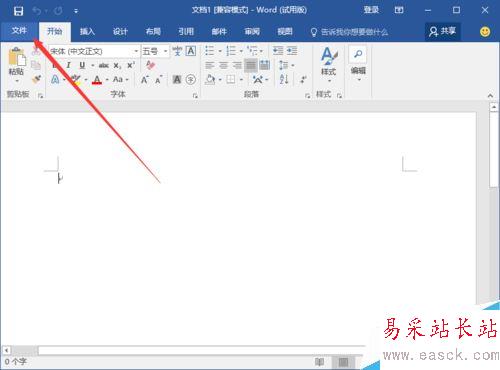This screenshot has height=370, width=500.
Task: Click the smiley feedback icon
Action: tap(485, 32)
